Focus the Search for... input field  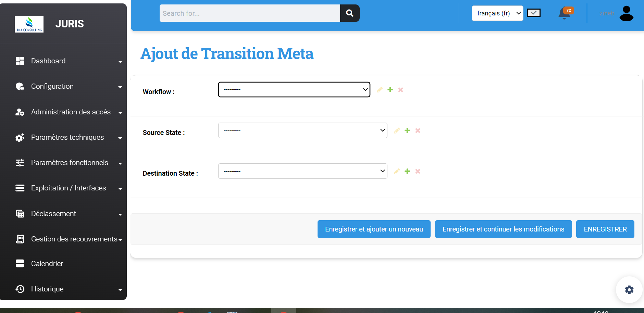pos(250,13)
